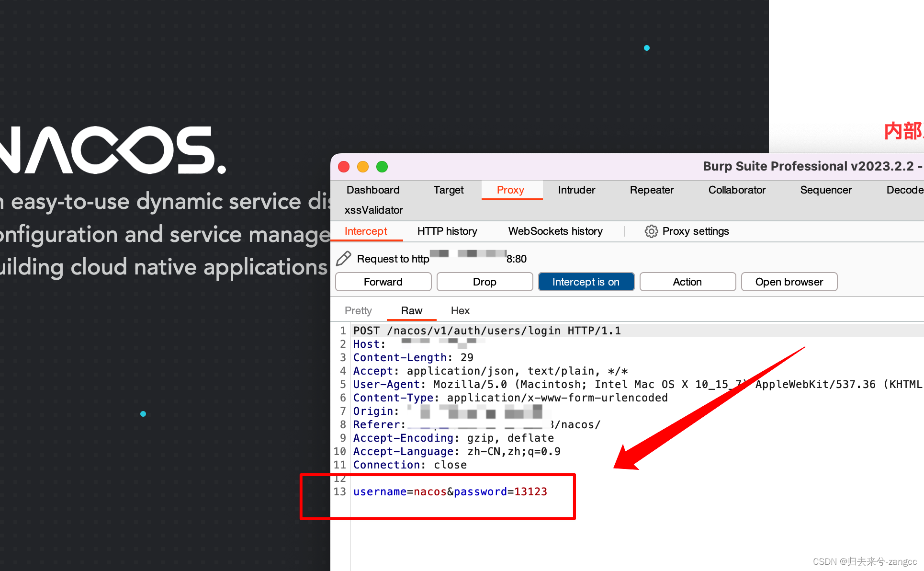Click the Intercept tab

point(367,231)
